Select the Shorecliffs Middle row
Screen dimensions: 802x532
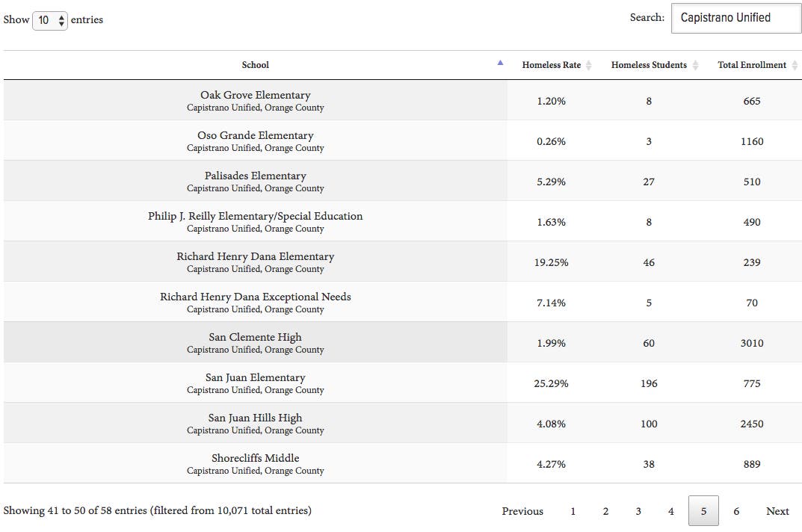tap(255, 463)
